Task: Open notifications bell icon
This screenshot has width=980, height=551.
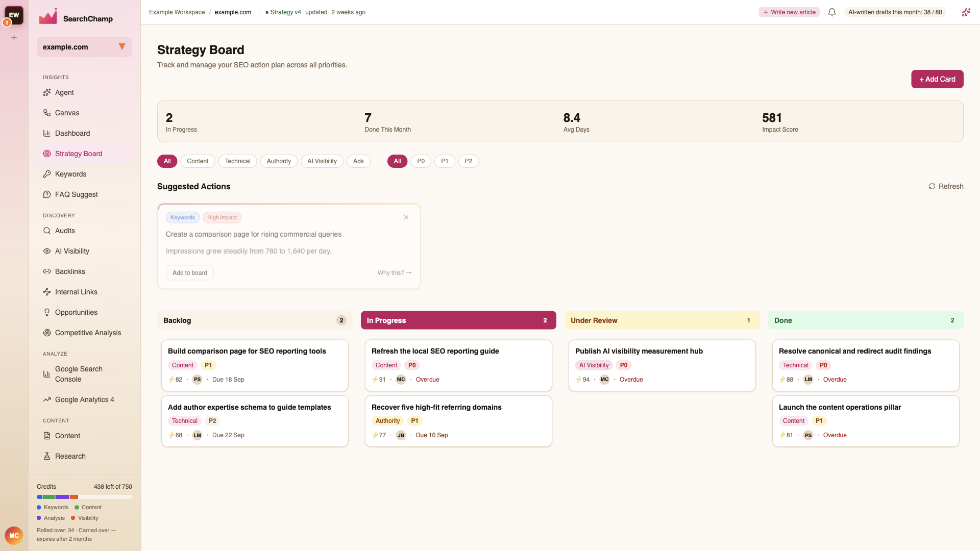Action: click(x=832, y=12)
